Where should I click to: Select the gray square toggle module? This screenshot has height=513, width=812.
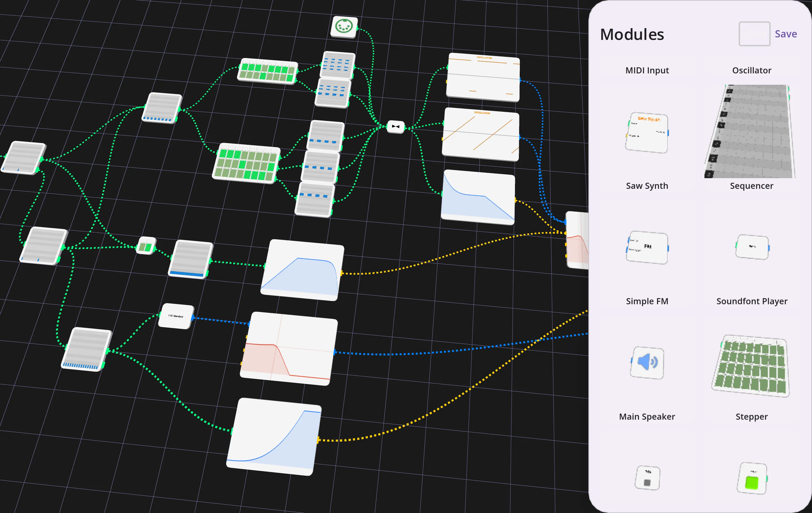point(647,478)
